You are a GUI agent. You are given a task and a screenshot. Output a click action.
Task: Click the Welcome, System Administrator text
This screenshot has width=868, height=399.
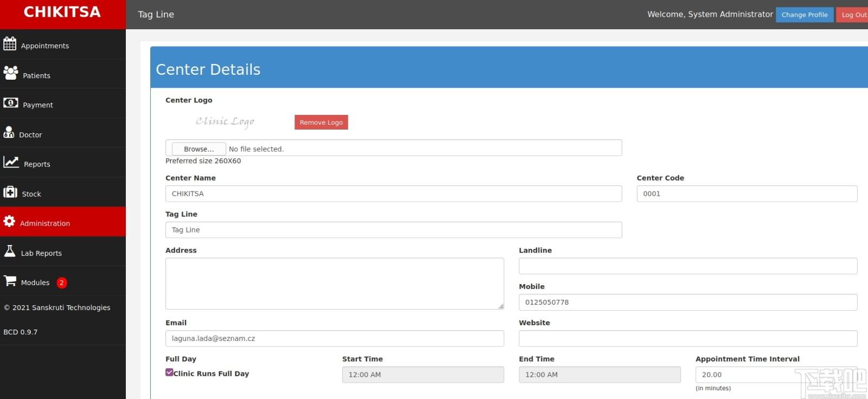point(710,14)
